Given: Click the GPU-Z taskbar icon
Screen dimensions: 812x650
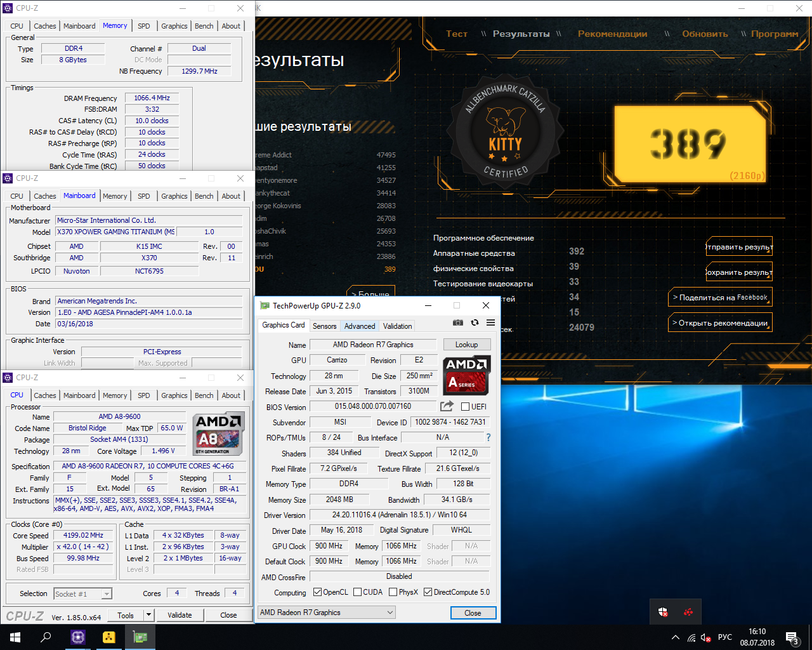Looking at the screenshot, I should coord(140,637).
